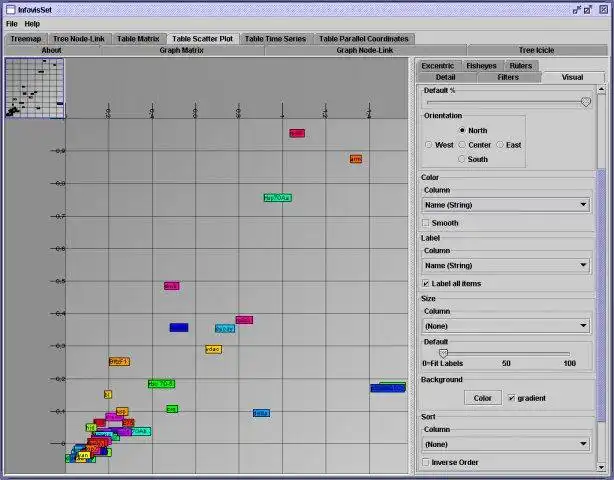614x480 pixels.
Task: Select the dark blue point near 0.35
Action: coord(179,327)
